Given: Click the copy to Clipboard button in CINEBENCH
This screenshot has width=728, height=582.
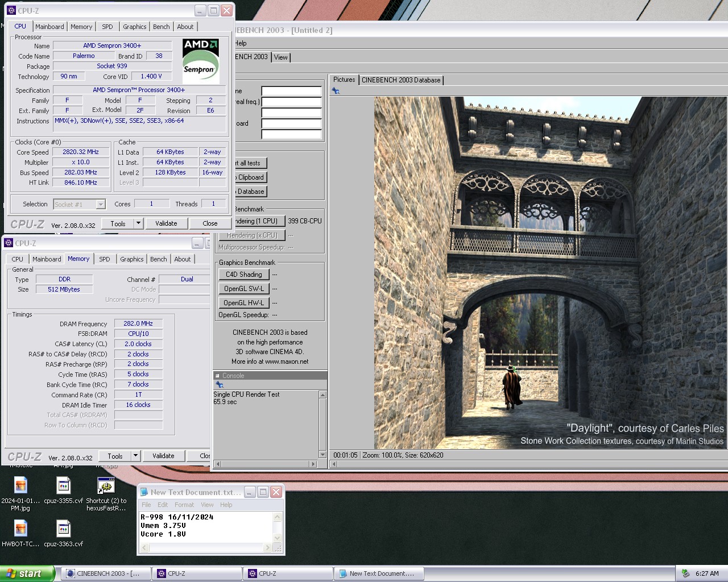Looking at the screenshot, I should click(250, 177).
